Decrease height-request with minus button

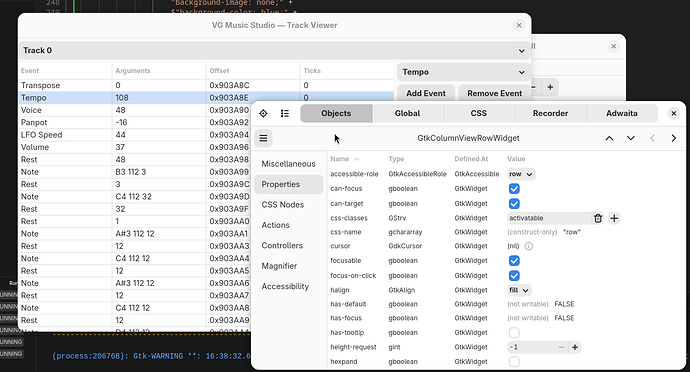(x=561, y=347)
